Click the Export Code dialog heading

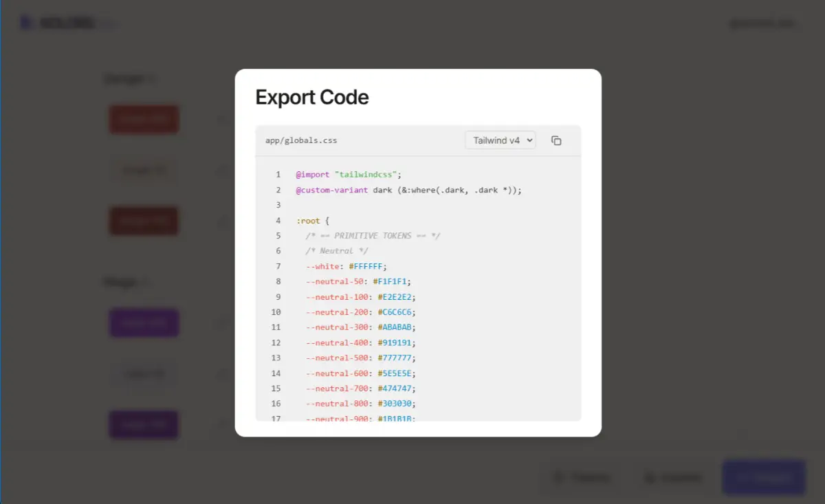click(x=312, y=98)
